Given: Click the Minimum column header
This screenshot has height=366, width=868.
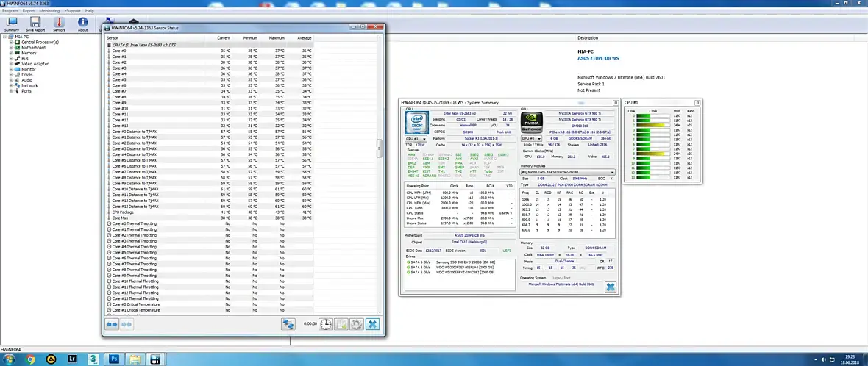Looking at the screenshot, I should click(250, 38).
